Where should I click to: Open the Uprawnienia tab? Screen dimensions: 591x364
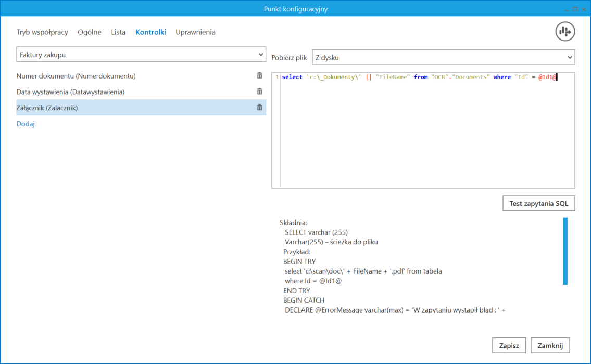coord(195,32)
